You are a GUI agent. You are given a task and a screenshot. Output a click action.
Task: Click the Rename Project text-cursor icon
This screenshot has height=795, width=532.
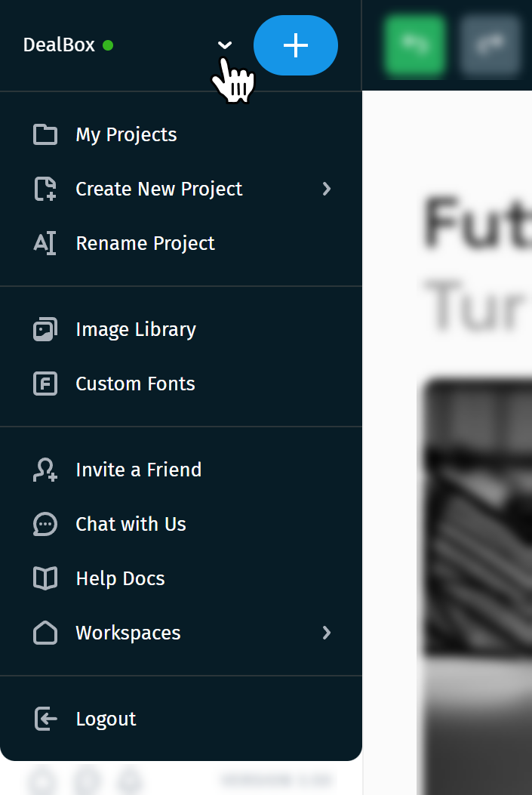(45, 243)
